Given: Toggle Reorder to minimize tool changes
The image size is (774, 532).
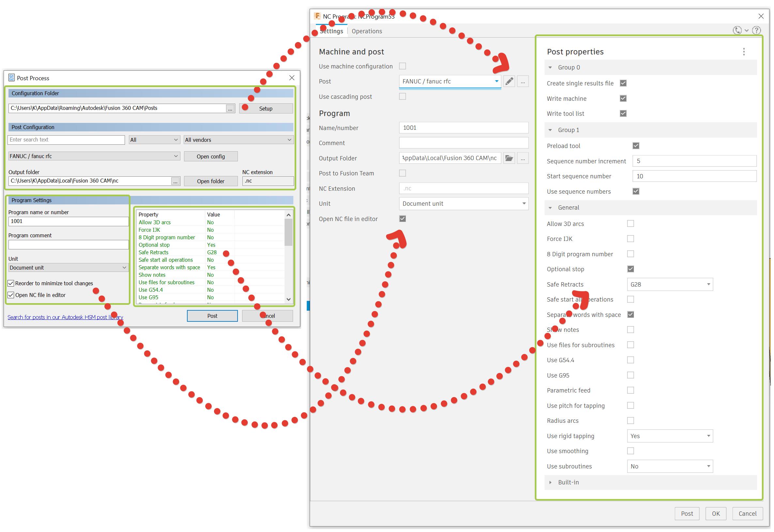Looking at the screenshot, I should coord(11,283).
